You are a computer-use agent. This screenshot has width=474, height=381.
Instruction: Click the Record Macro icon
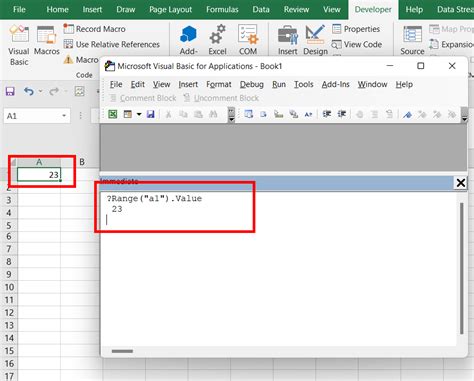coord(68,29)
